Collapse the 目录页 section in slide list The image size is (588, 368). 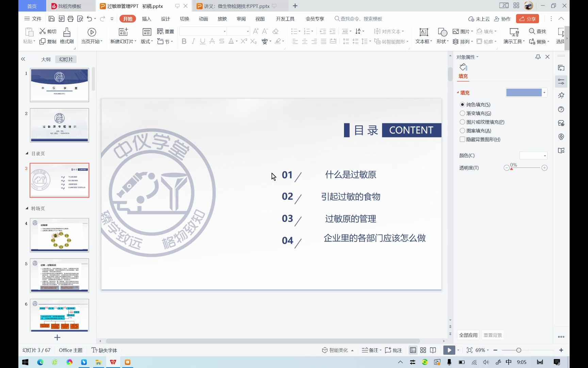[27, 154]
